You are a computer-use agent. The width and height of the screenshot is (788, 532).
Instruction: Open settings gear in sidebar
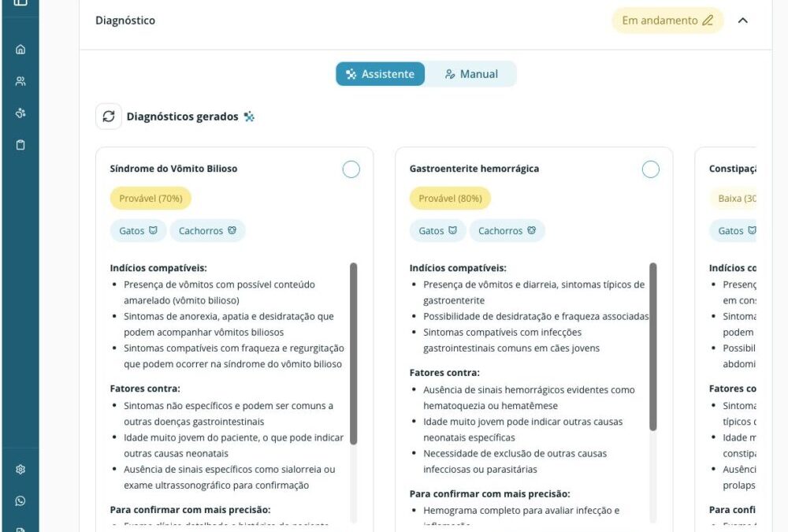point(20,469)
